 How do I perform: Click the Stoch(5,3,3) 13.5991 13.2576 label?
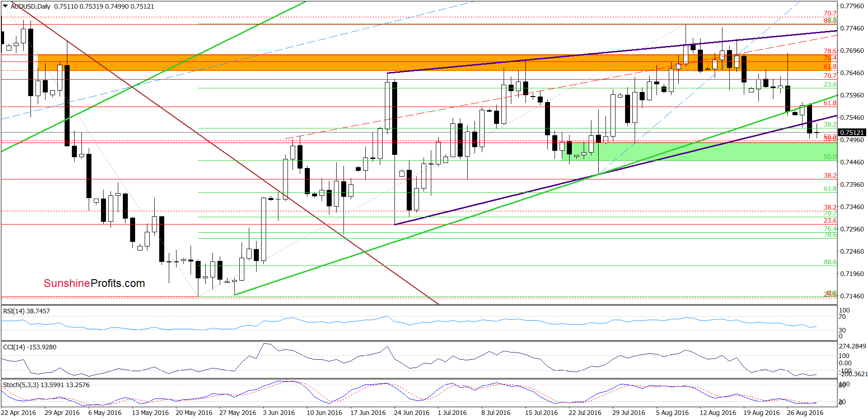click(46, 385)
